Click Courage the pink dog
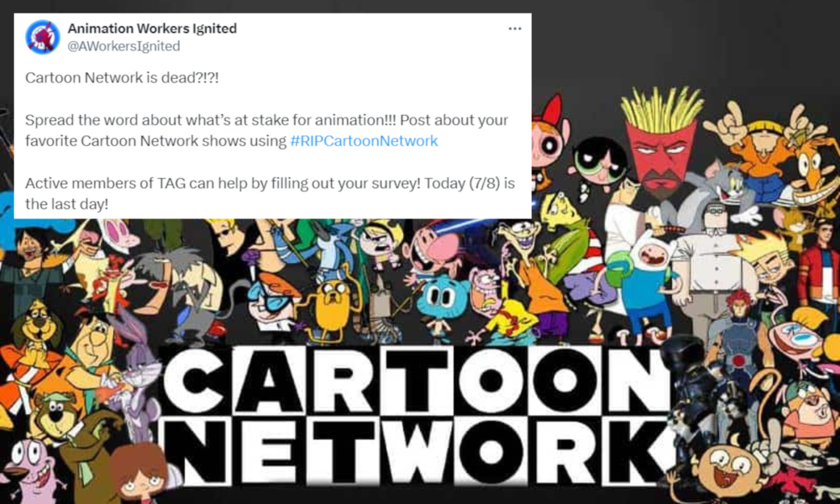The image size is (840, 504). point(31,468)
